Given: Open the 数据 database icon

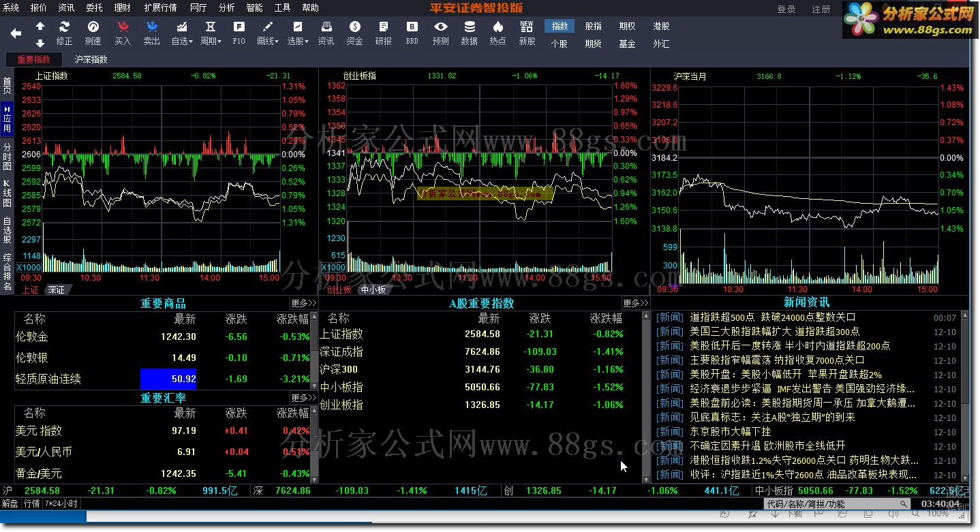Looking at the screenshot, I should pyautogui.click(x=470, y=33).
